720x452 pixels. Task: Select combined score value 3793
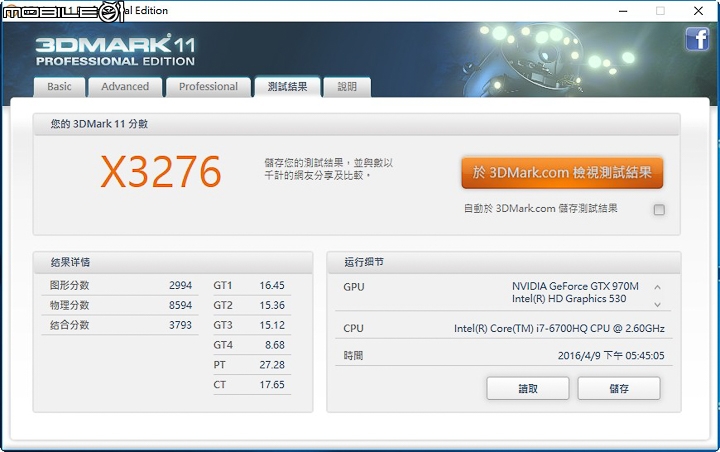tap(180, 325)
